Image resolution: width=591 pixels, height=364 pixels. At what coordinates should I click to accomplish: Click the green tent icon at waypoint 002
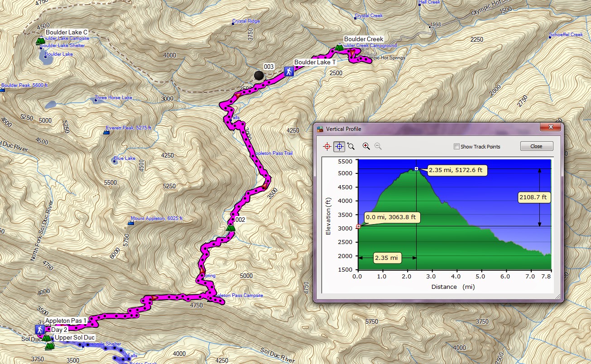coord(231,227)
